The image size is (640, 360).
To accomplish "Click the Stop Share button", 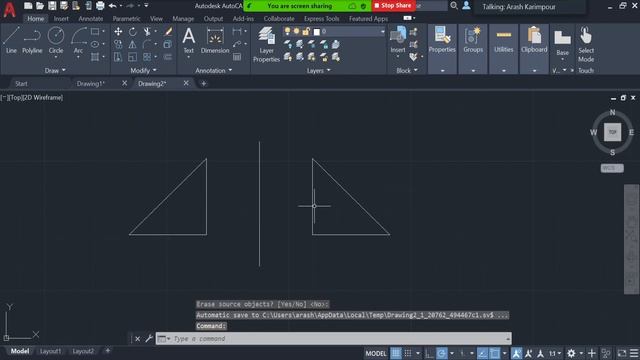I will [x=393, y=6].
